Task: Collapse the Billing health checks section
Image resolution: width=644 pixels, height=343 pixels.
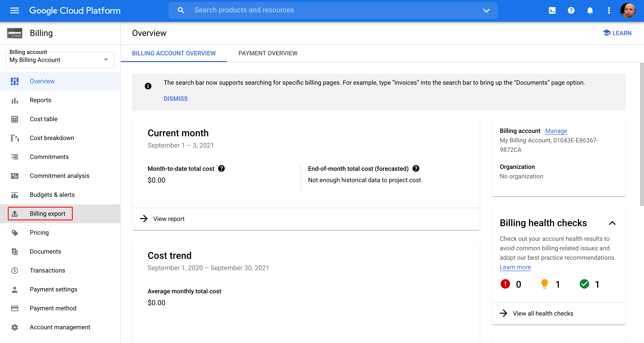Action: pos(612,223)
